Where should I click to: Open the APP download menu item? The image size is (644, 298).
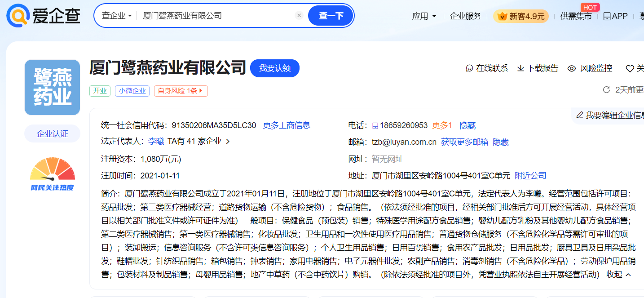click(x=615, y=16)
